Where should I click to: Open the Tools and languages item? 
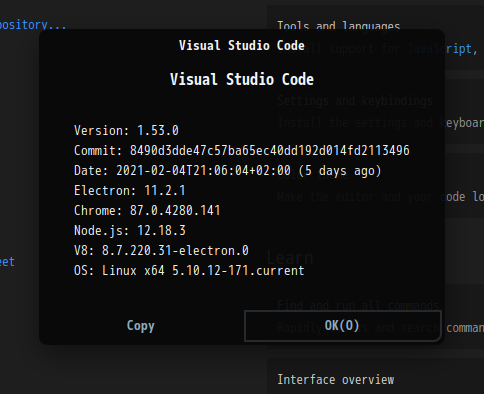339,25
